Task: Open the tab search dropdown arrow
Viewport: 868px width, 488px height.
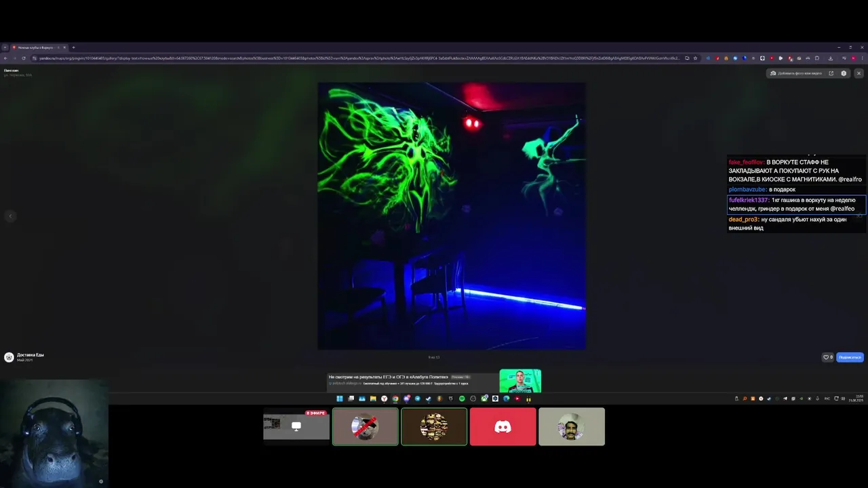Action: coord(5,47)
